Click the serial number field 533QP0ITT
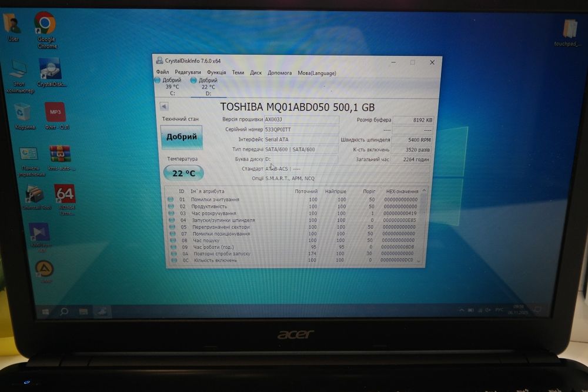This screenshot has width=588, height=392. (x=302, y=129)
